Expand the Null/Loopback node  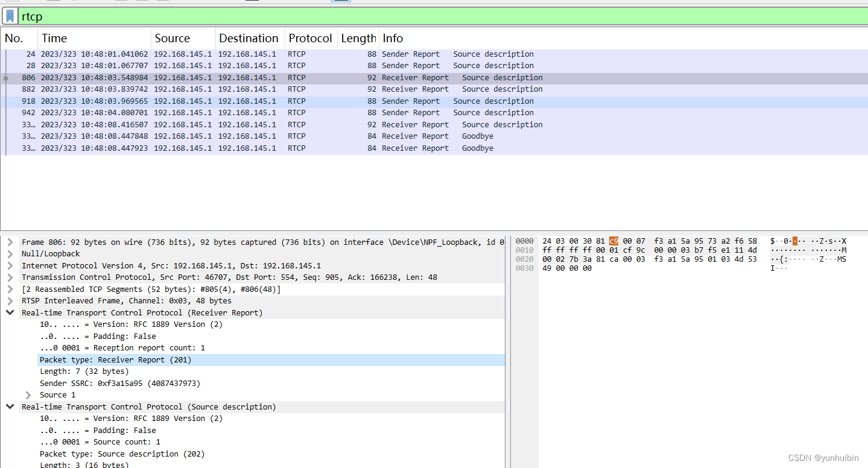pyautogui.click(x=10, y=254)
